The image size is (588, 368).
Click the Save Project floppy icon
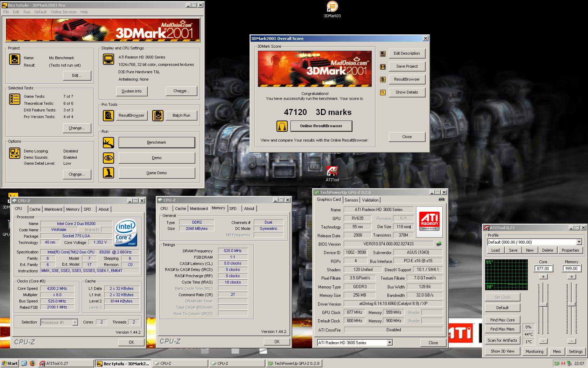(x=383, y=67)
